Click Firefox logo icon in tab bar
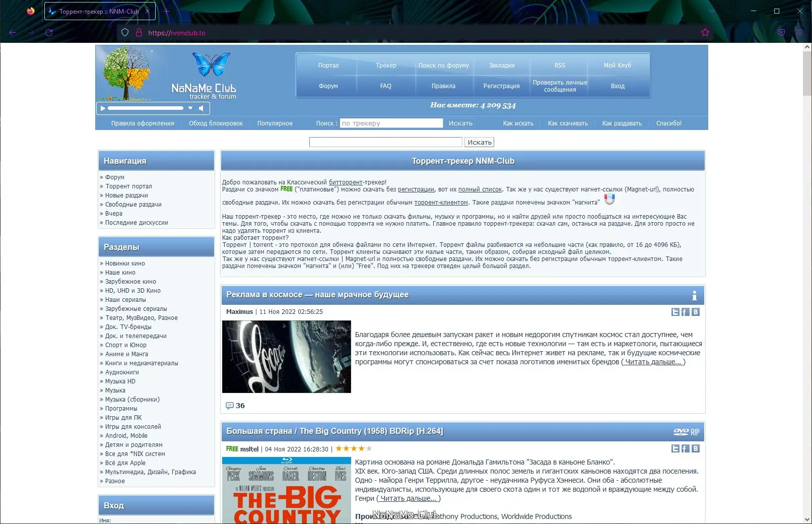 (31, 11)
